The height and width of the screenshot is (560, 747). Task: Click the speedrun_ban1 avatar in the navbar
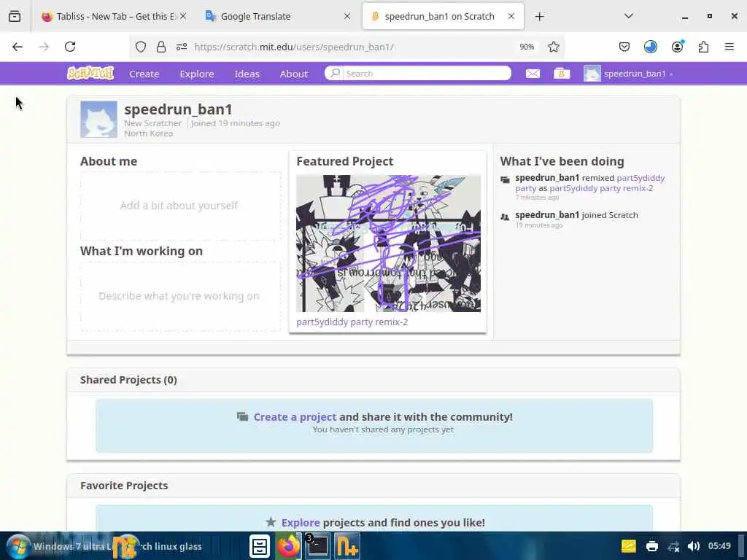pyautogui.click(x=592, y=74)
